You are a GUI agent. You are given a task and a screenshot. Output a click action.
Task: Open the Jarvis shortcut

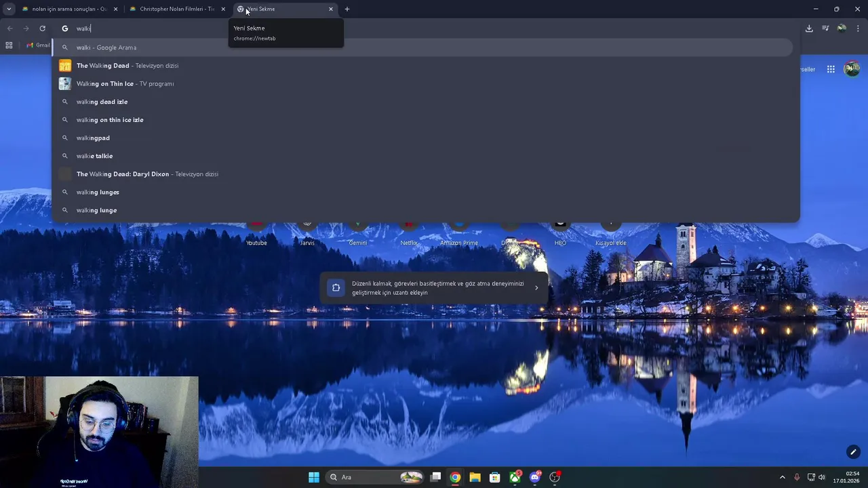pos(307,234)
